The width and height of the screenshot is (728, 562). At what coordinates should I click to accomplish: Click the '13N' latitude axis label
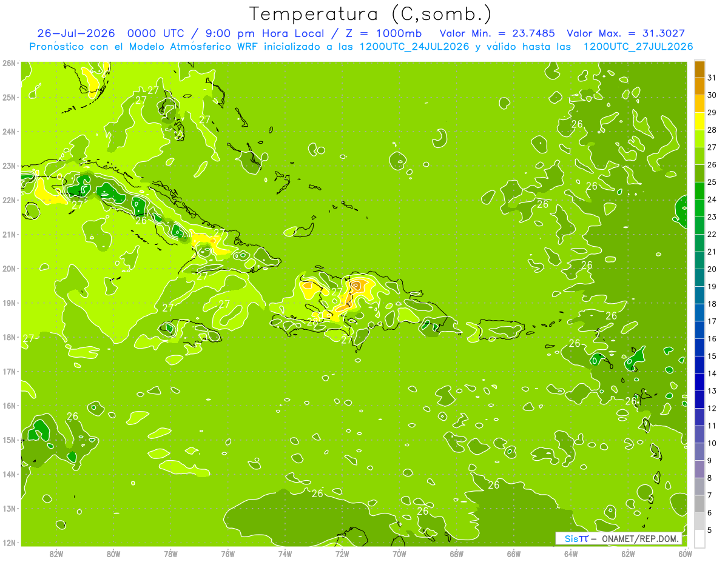(x=9, y=508)
